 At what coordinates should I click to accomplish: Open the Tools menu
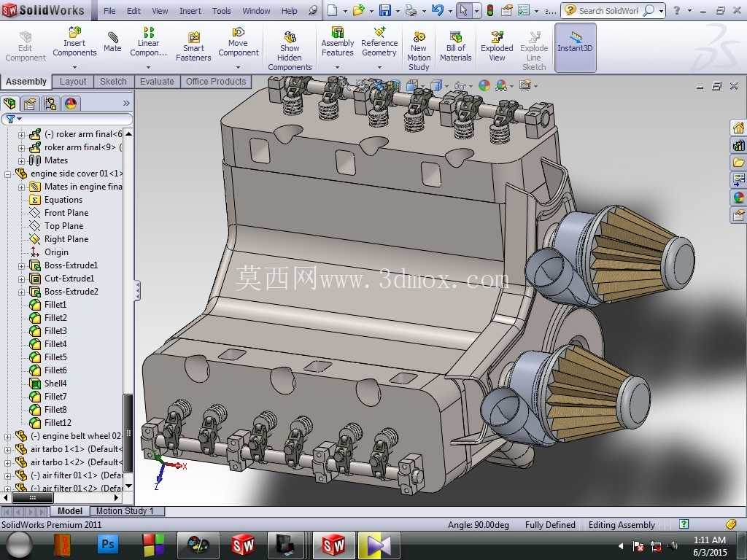[x=222, y=11]
